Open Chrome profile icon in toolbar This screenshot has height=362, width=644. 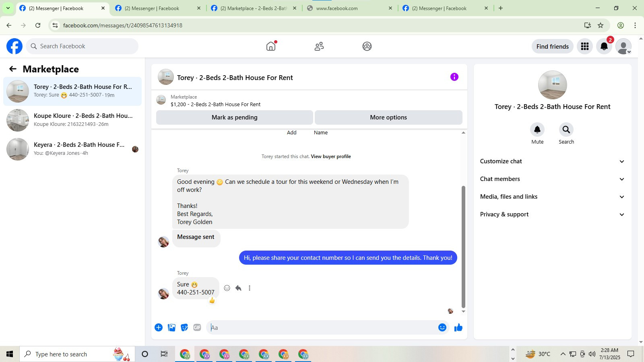621,25
